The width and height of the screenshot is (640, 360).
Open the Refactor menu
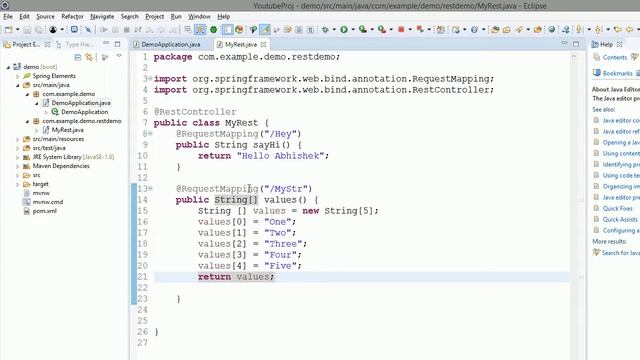pos(72,17)
